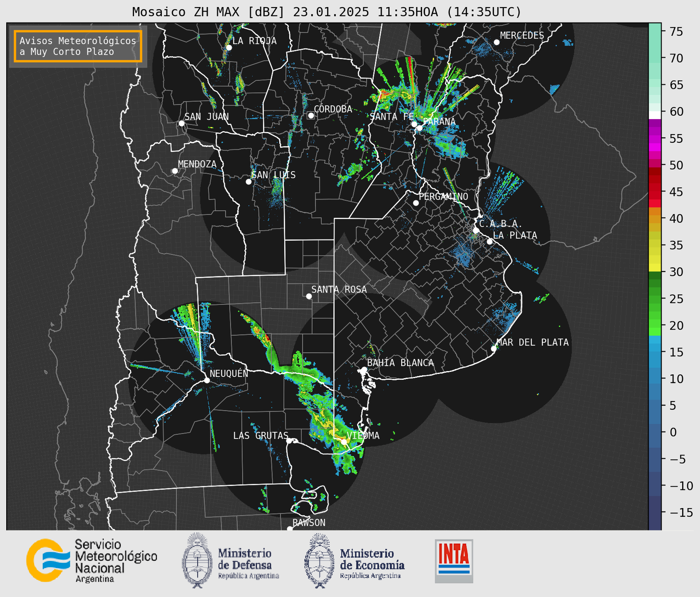700x597 pixels.
Task: Click the Mosaico ZH MAX title text
Action: (327, 12)
